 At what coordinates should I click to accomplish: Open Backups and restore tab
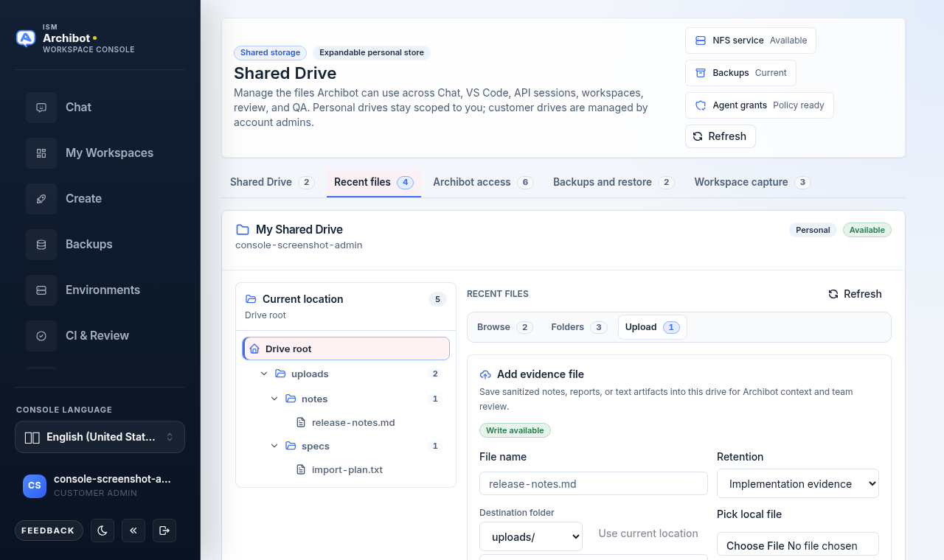tap(614, 182)
